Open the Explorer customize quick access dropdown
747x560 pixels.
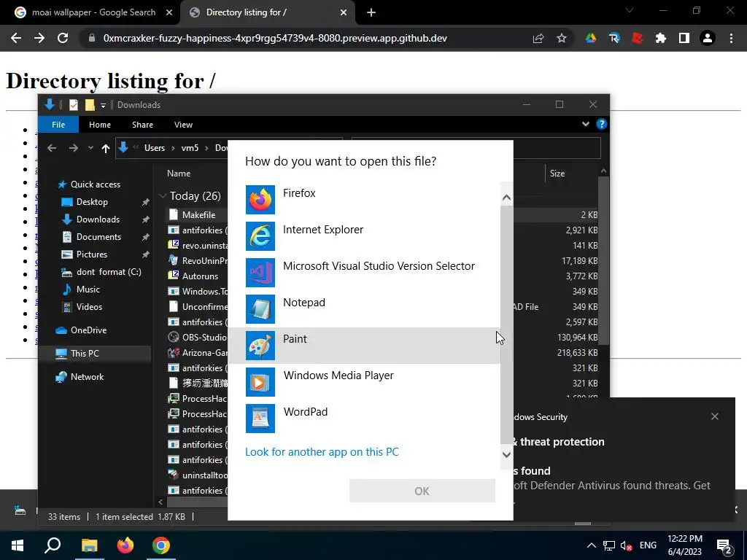pos(103,105)
